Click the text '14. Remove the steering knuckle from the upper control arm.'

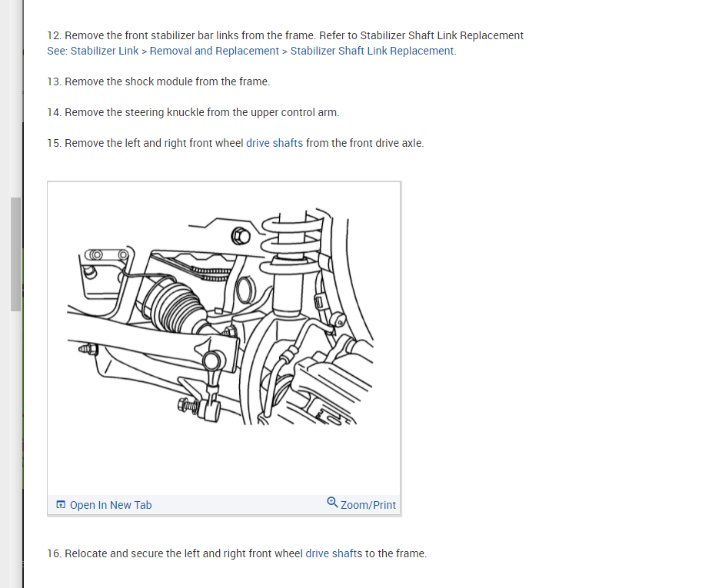point(193,112)
